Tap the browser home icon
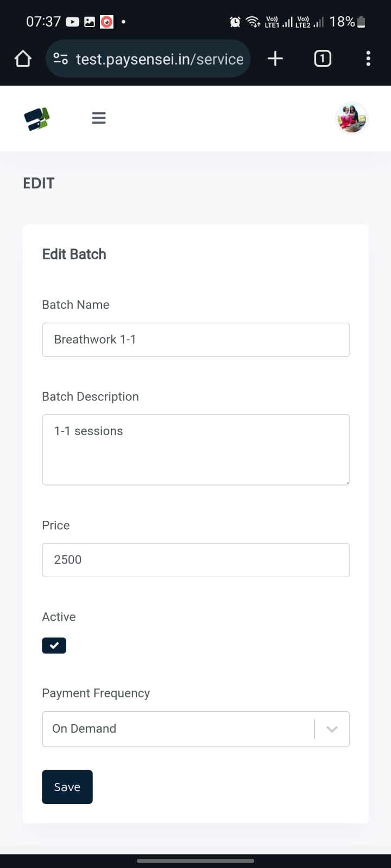 23,59
